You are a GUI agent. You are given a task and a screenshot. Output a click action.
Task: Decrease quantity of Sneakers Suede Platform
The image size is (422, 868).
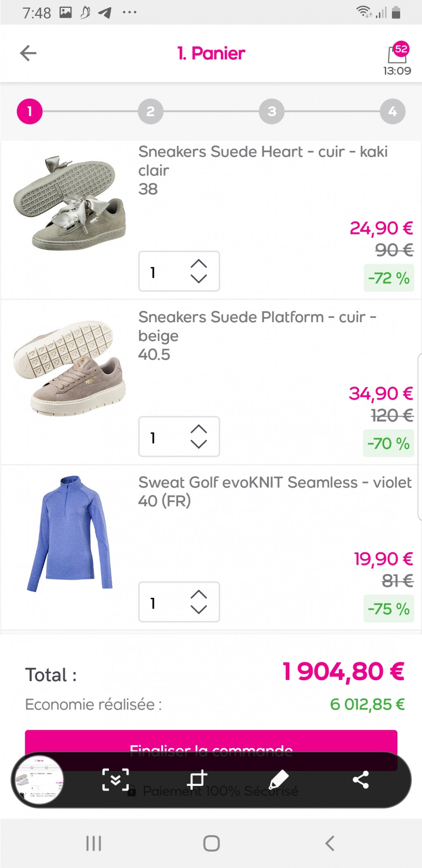pyautogui.click(x=199, y=444)
